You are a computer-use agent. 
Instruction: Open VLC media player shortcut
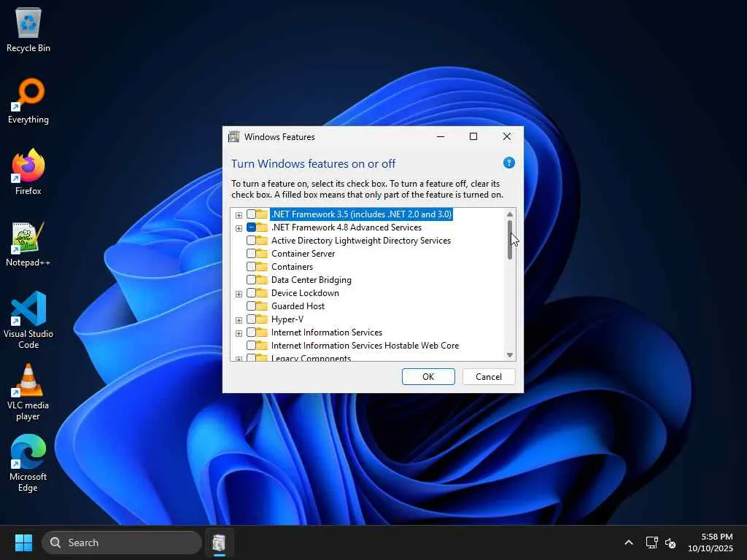(x=28, y=392)
